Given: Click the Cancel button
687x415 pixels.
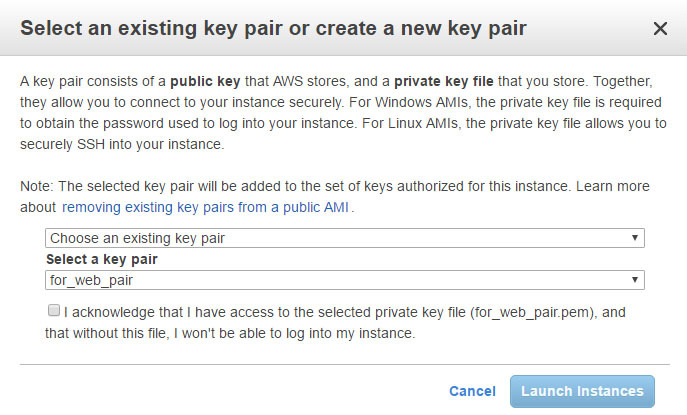Looking at the screenshot, I should pos(472,391).
